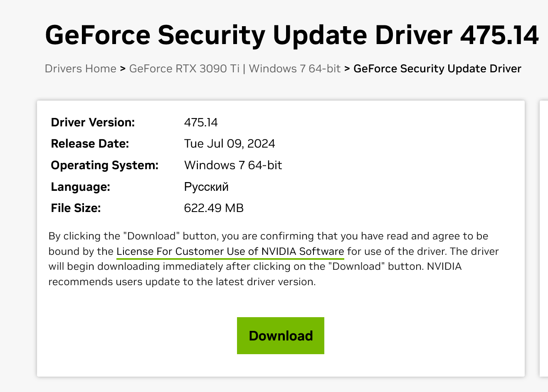Click the Tue Jul 09, 2024 date value
Screen dimensions: 548x392
tap(230, 143)
